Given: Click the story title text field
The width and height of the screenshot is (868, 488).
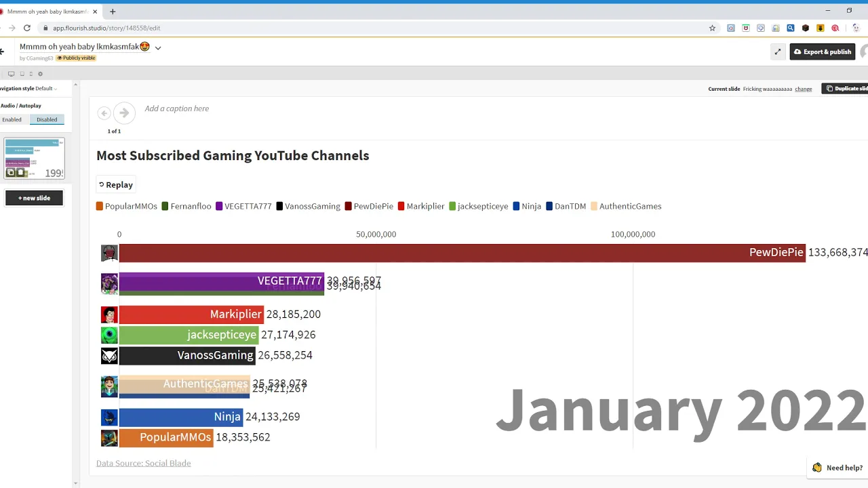Looking at the screenshot, I should click(x=84, y=47).
